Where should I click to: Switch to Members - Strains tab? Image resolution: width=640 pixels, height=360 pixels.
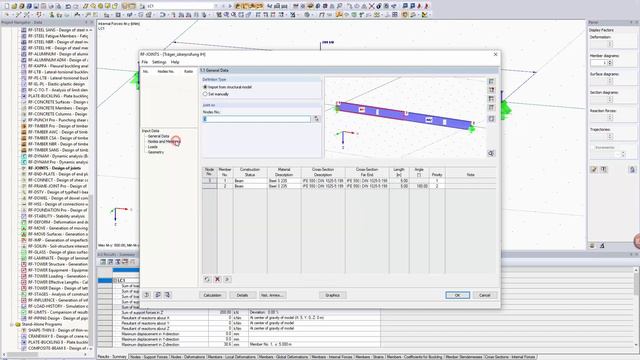[369, 357]
